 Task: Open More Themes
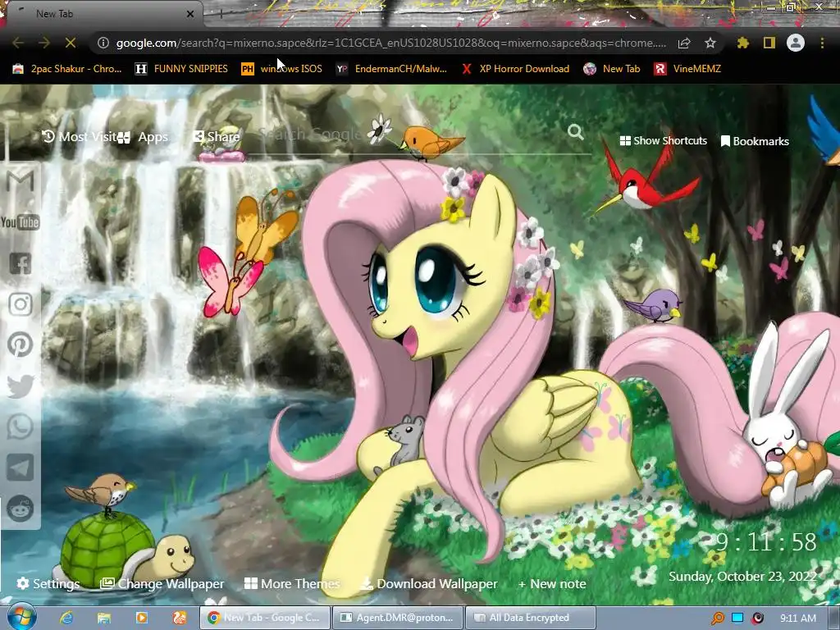point(292,583)
